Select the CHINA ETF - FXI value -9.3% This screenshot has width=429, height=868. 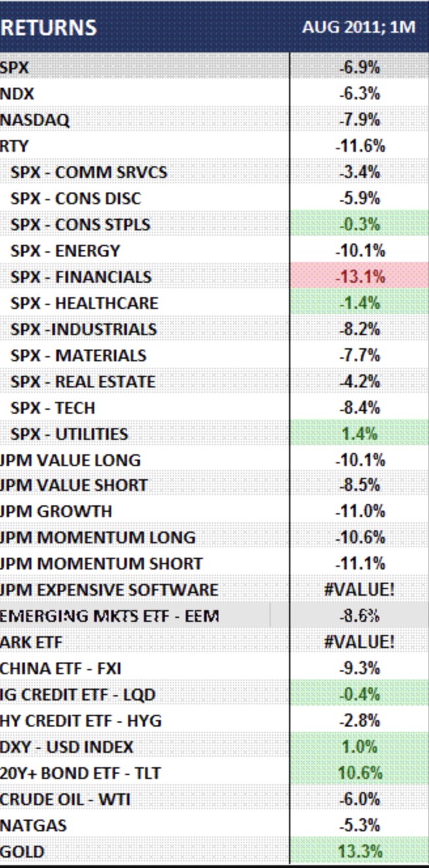point(359,668)
